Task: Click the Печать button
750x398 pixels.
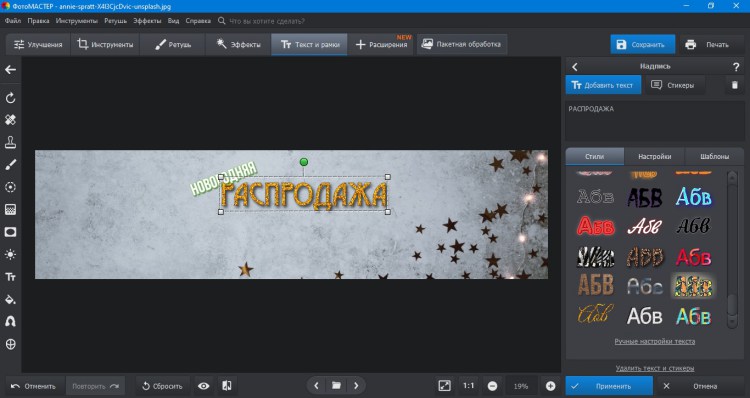Action: pyautogui.click(x=710, y=44)
